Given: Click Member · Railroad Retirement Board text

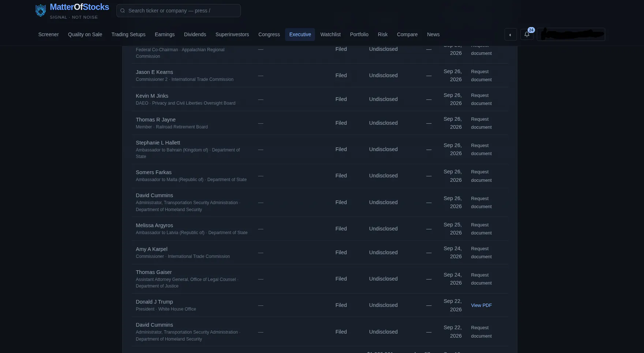Looking at the screenshot, I should (x=172, y=127).
